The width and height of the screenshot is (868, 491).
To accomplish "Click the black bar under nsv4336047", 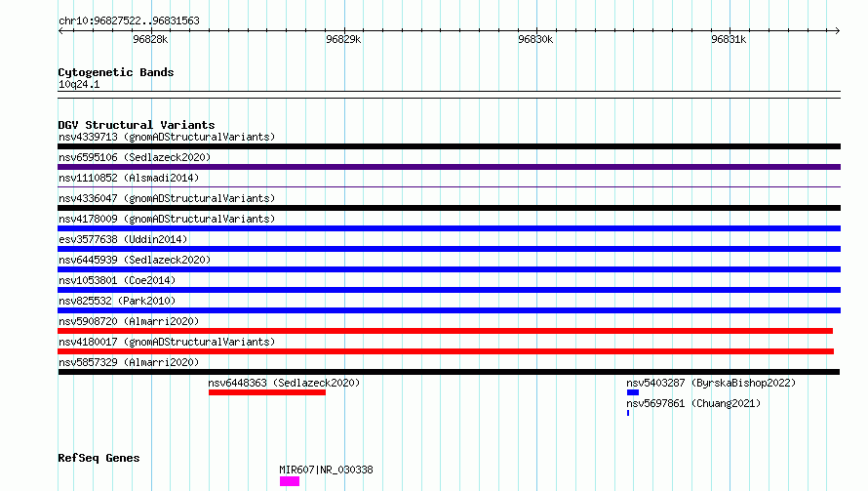I will 449,208.
